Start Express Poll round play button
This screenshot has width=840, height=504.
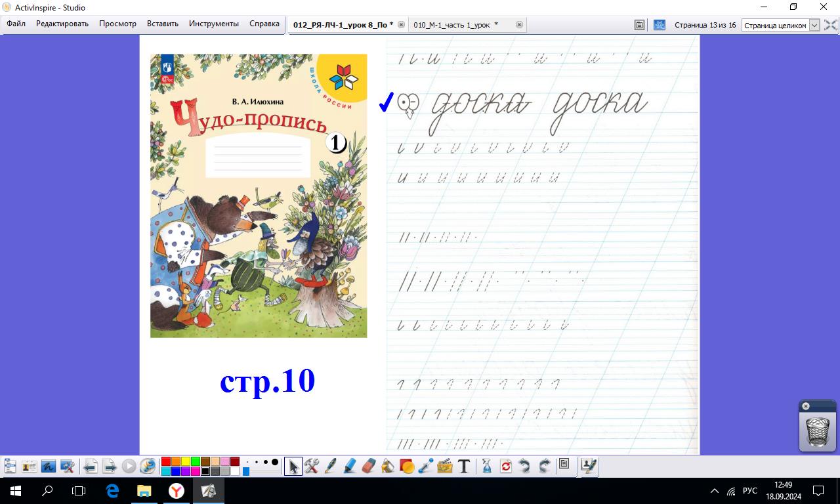point(129,467)
